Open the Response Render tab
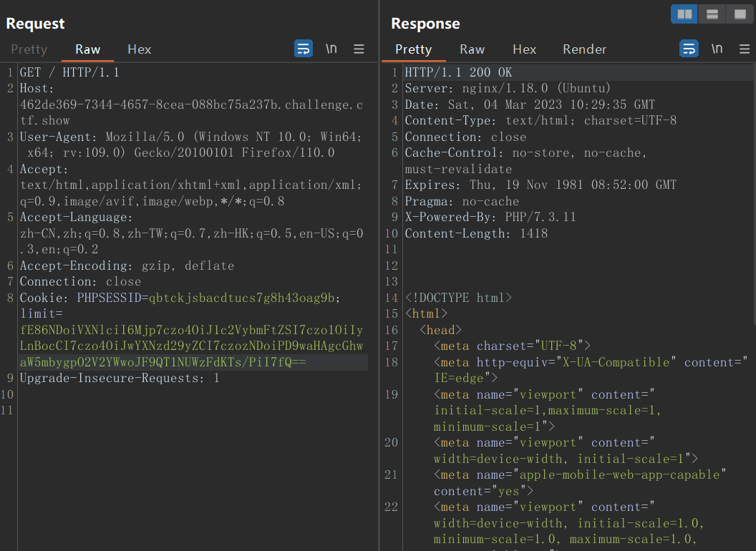The height and width of the screenshot is (551, 756). tap(584, 49)
